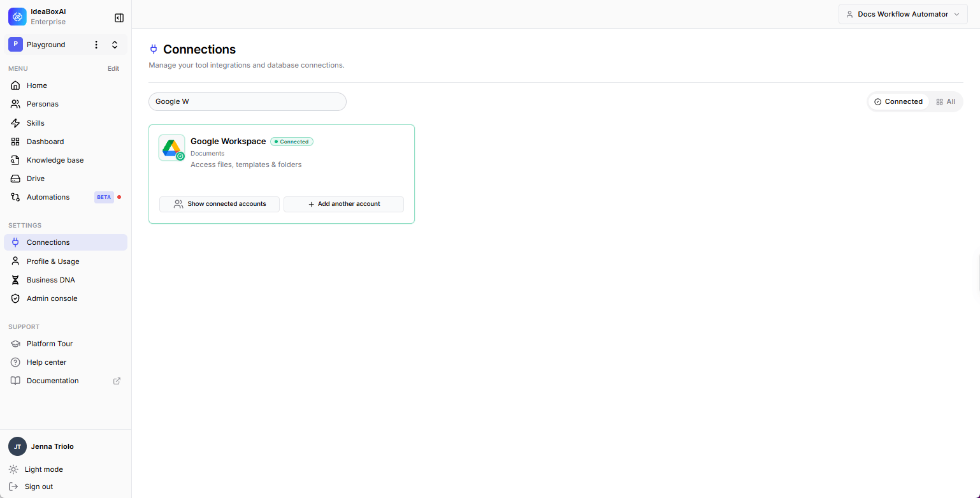Click the green Connected status badge

tap(292, 142)
